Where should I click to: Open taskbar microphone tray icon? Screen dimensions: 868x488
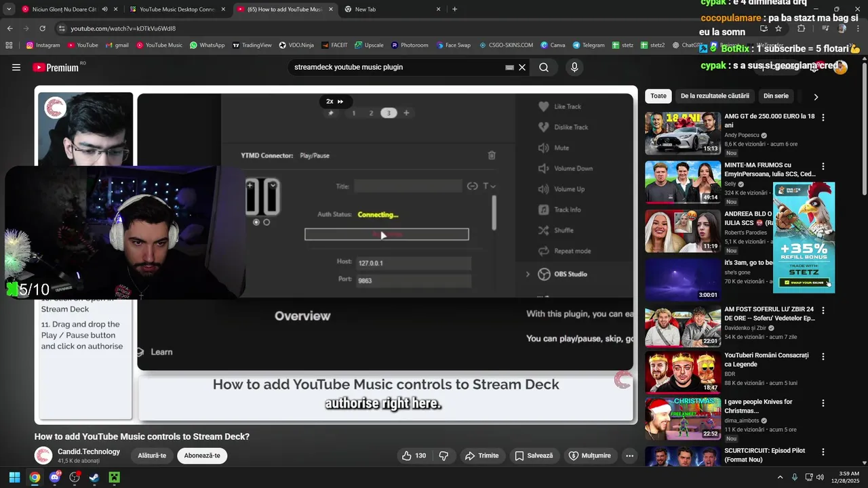(x=795, y=477)
